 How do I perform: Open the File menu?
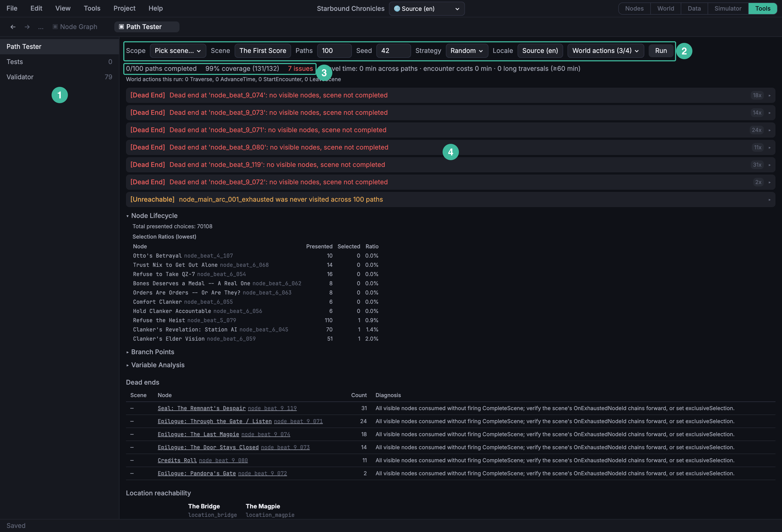coord(12,8)
